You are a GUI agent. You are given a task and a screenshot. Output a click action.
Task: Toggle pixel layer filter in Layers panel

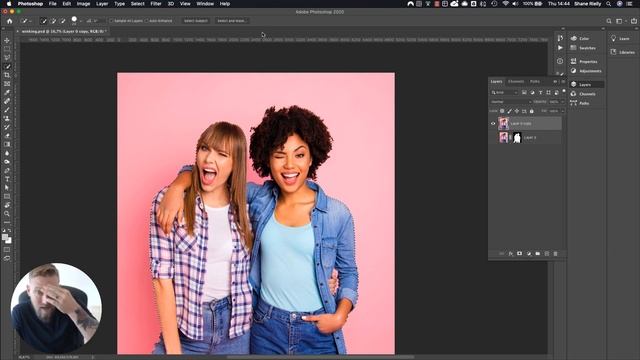(524, 93)
